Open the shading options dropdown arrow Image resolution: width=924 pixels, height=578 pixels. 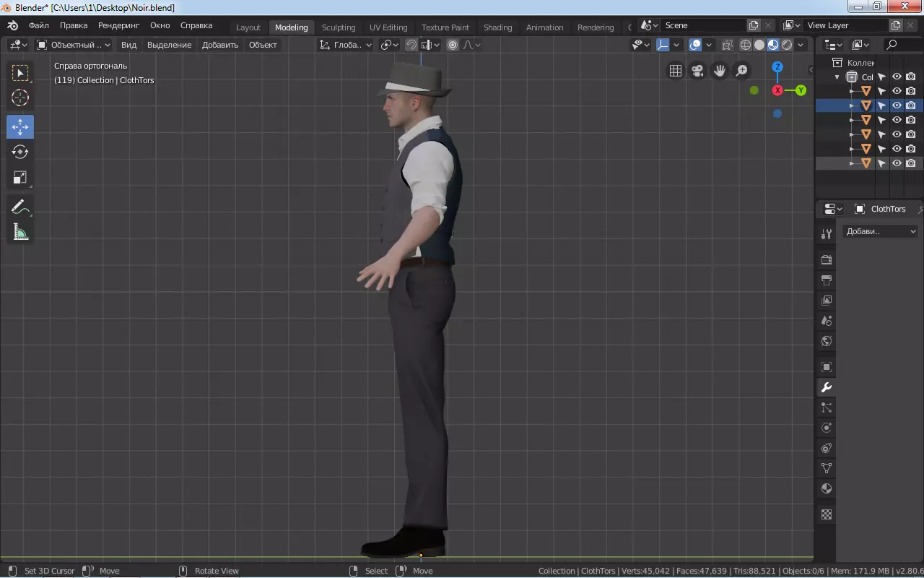[x=801, y=45]
